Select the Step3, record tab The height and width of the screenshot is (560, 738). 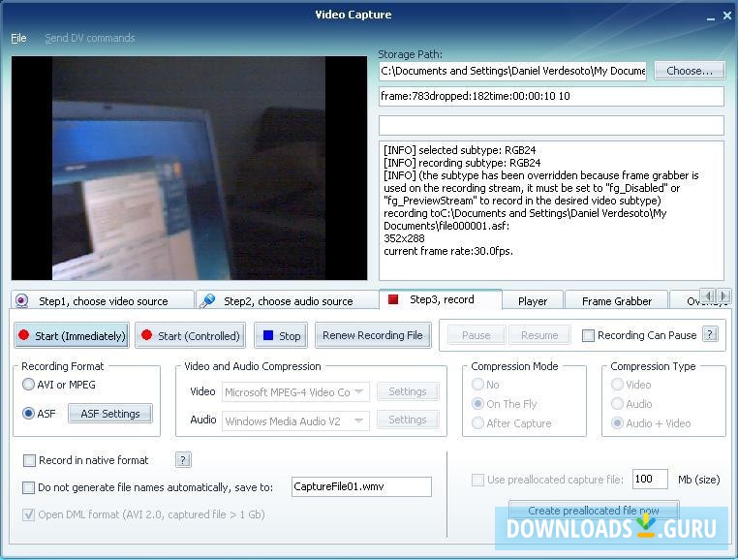441,299
